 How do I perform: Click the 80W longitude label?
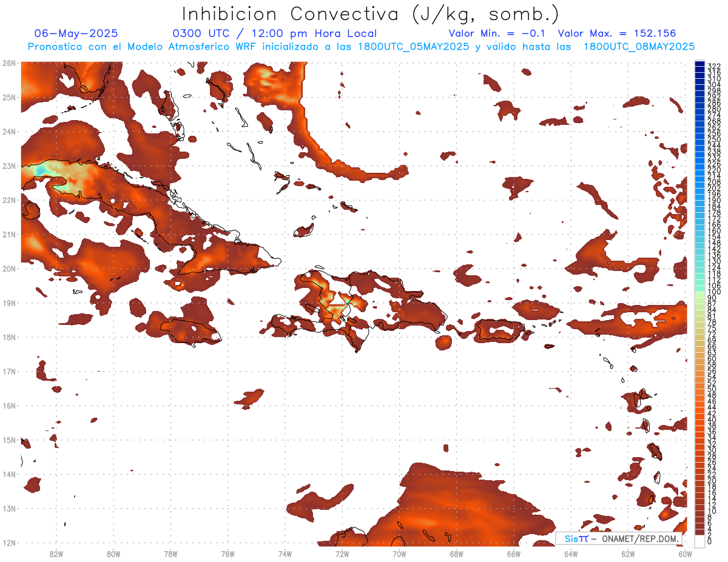[x=113, y=554]
